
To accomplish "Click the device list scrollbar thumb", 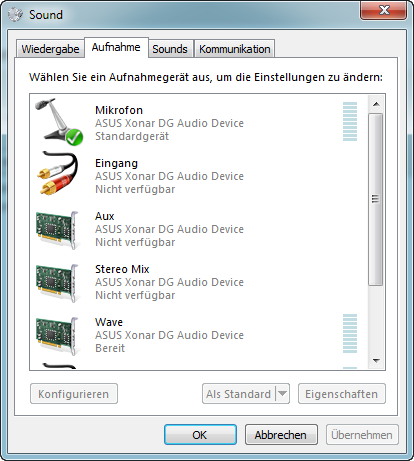I will pos(376,199).
